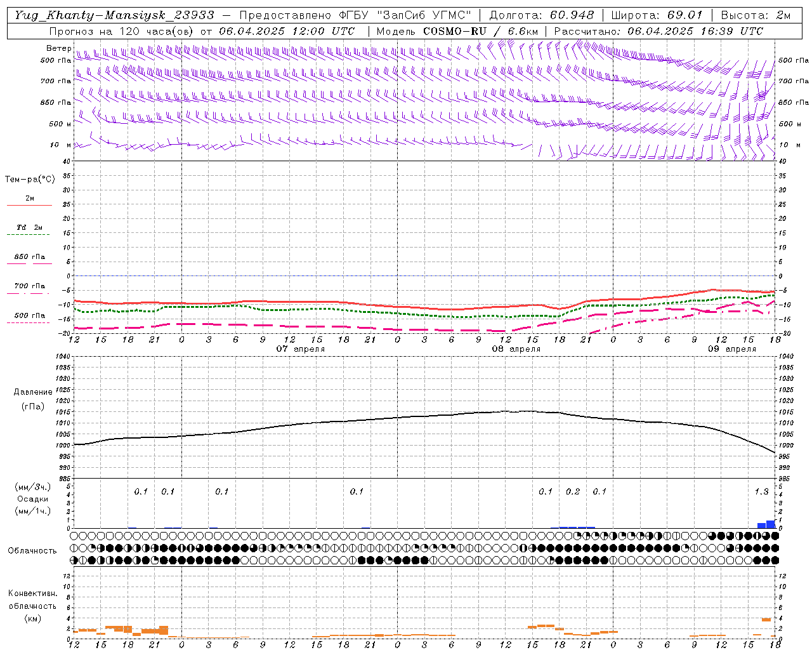
Task: Click the Ветер panel label
Action: [58, 48]
